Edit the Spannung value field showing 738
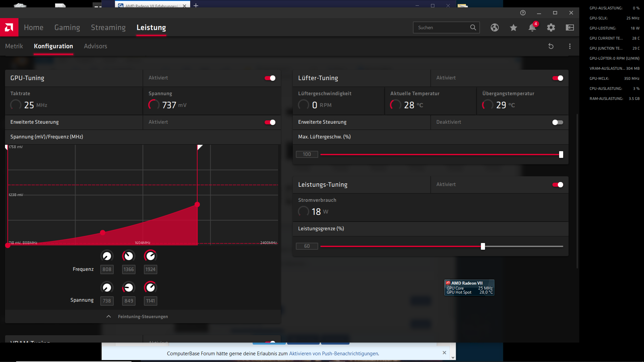 [107, 301]
